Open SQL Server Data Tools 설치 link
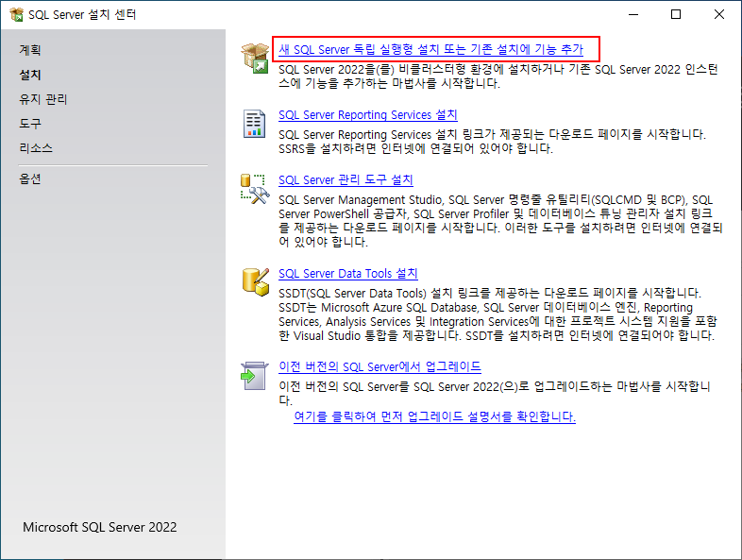This screenshot has width=742, height=560. click(347, 273)
